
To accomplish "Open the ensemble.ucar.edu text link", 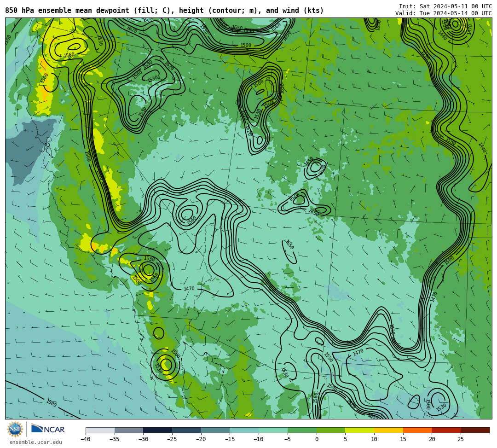I will pos(35,442).
